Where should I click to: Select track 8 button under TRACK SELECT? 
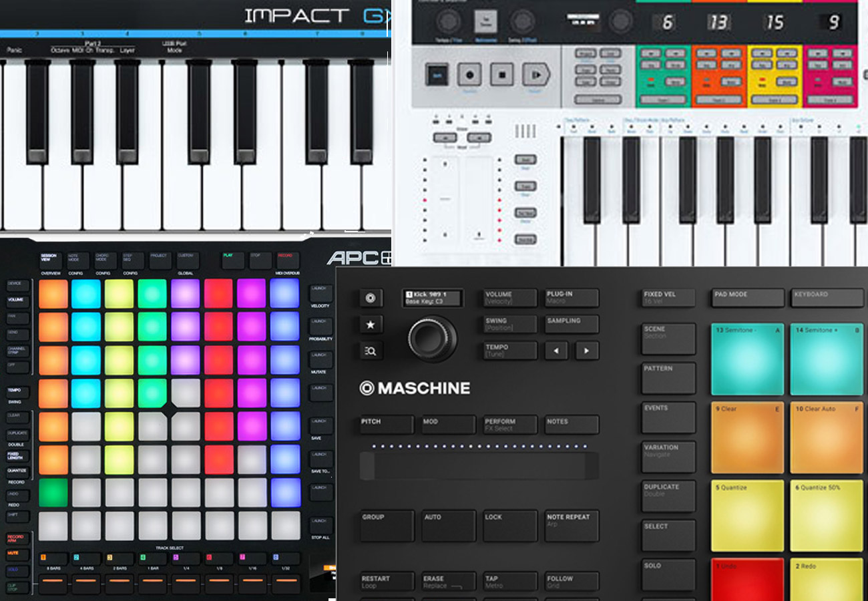click(x=285, y=558)
